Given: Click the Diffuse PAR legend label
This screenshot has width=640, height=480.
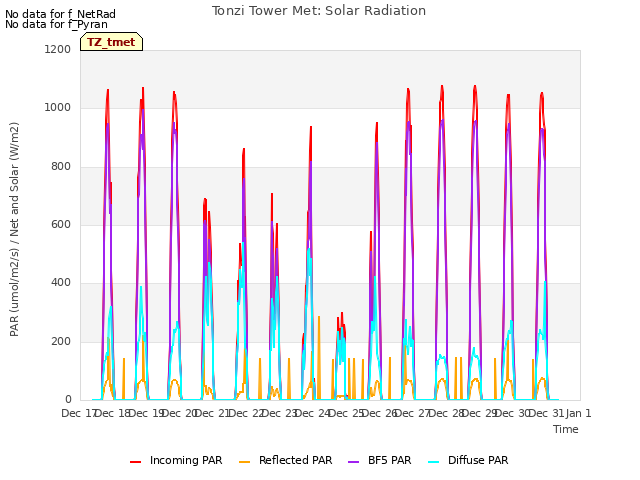Looking at the screenshot, I should point(478,460).
